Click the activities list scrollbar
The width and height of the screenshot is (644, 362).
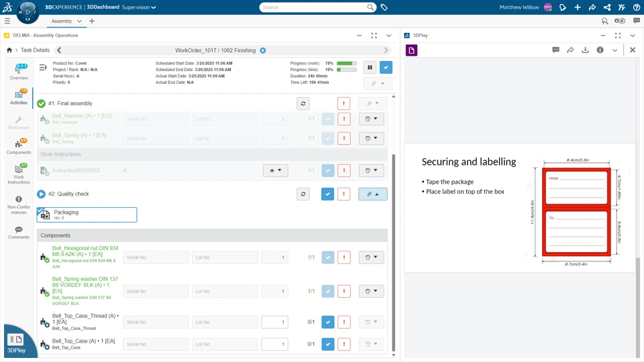(x=393, y=253)
